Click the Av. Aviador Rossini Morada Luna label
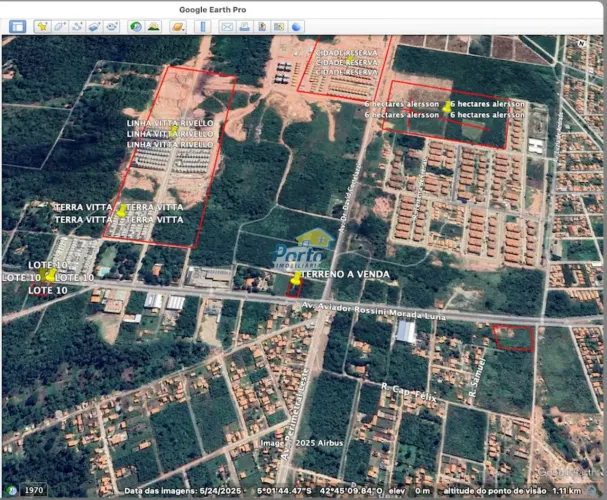The width and height of the screenshot is (607, 500). point(374,312)
